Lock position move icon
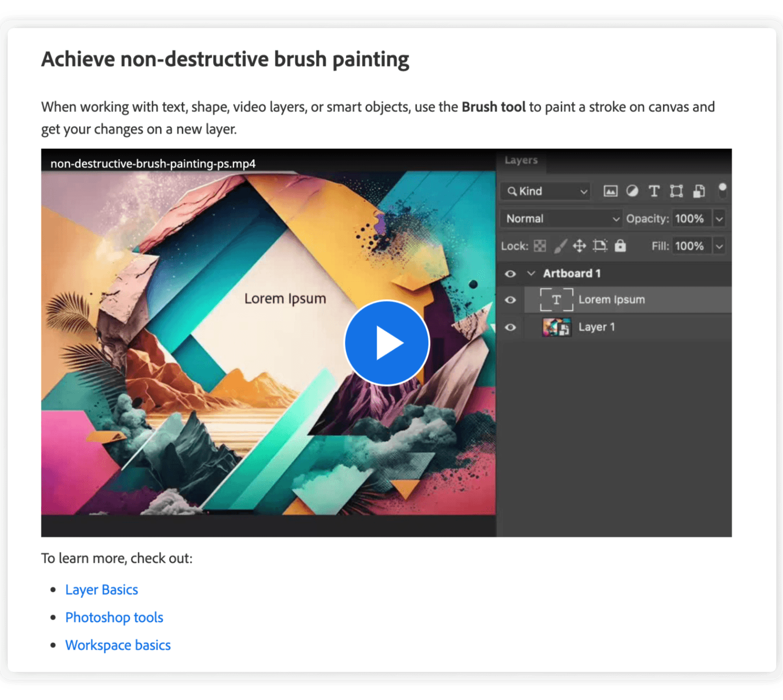Screen dimensions: 783x700 [579, 246]
